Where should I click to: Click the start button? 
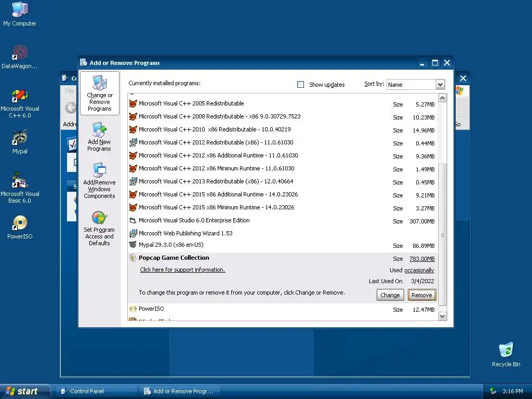[x=24, y=391]
